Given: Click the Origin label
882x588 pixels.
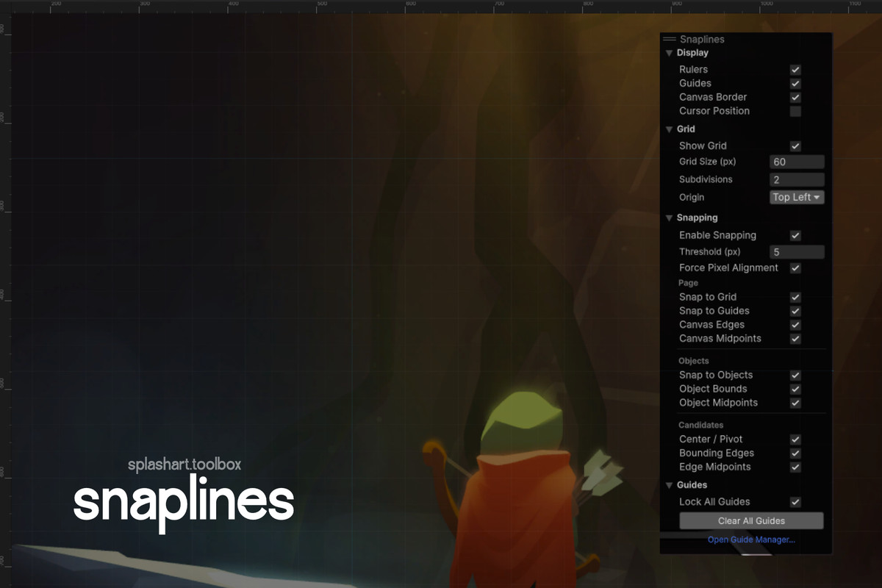Looking at the screenshot, I should (x=692, y=197).
